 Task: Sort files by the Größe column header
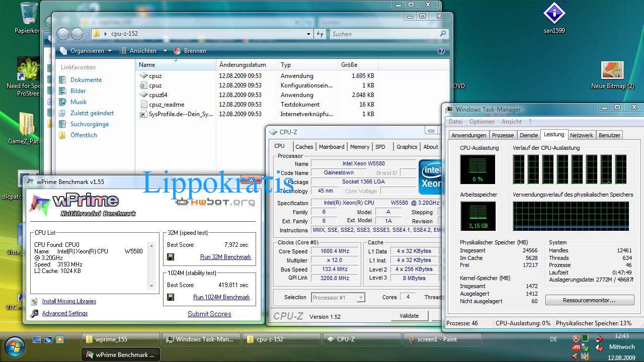(358, 65)
